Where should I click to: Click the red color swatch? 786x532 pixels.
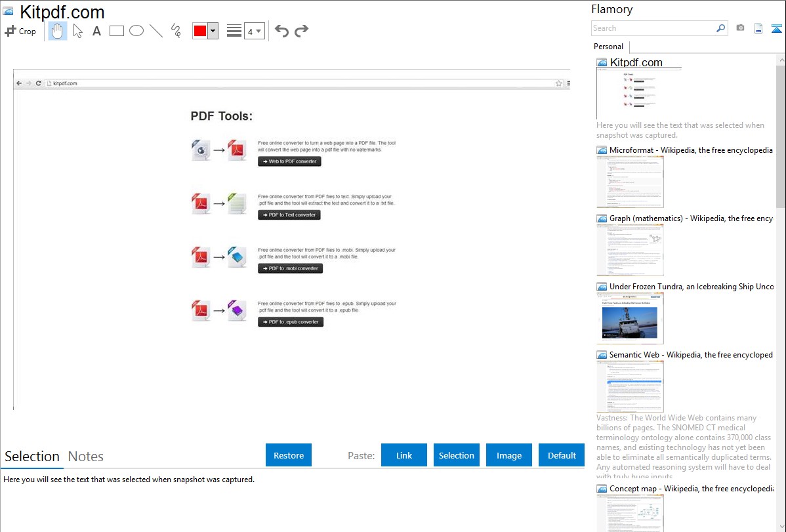200,31
